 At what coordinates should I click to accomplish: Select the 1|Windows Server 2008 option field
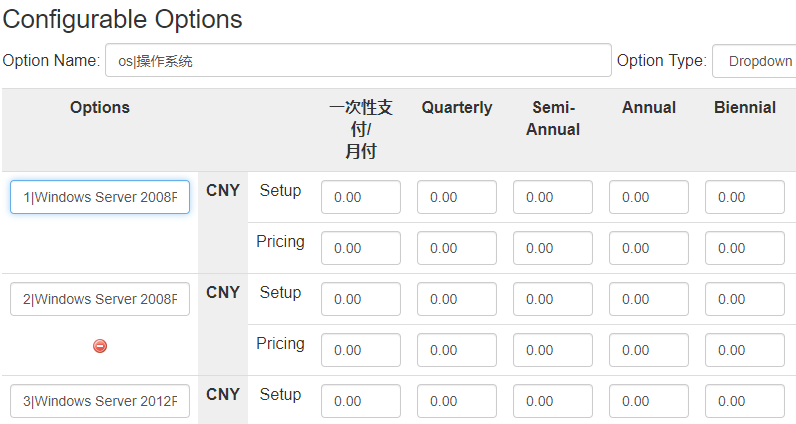100,197
